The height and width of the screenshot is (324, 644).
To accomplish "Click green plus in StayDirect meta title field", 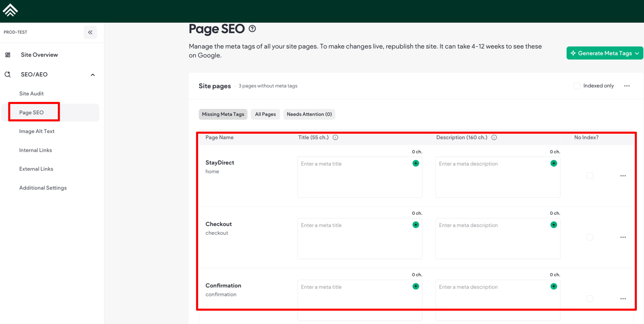I will click(416, 163).
